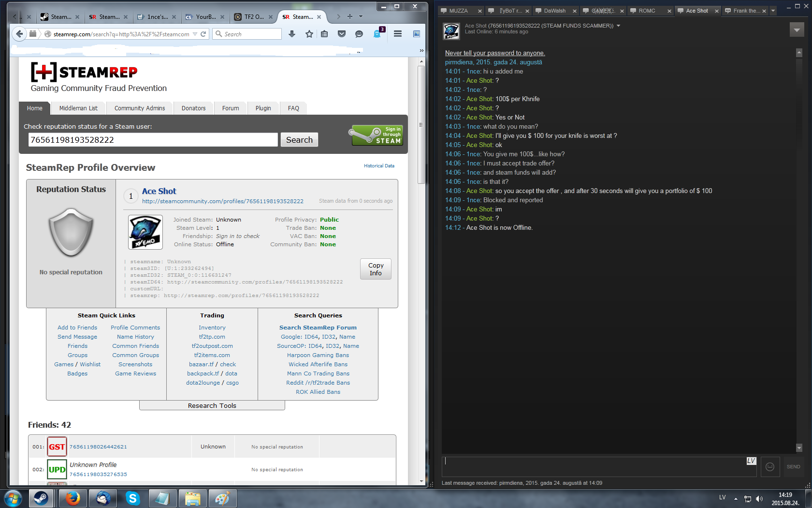This screenshot has width=812, height=508.
Task: Go back using the browser back arrow
Action: [19, 34]
